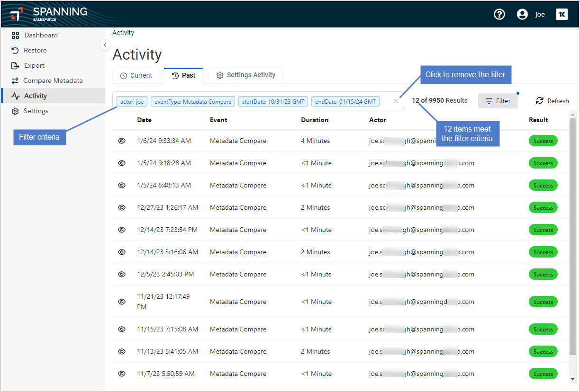The width and height of the screenshot is (580, 392).
Task: Open Dashboard from the sidebar
Action: click(x=41, y=35)
